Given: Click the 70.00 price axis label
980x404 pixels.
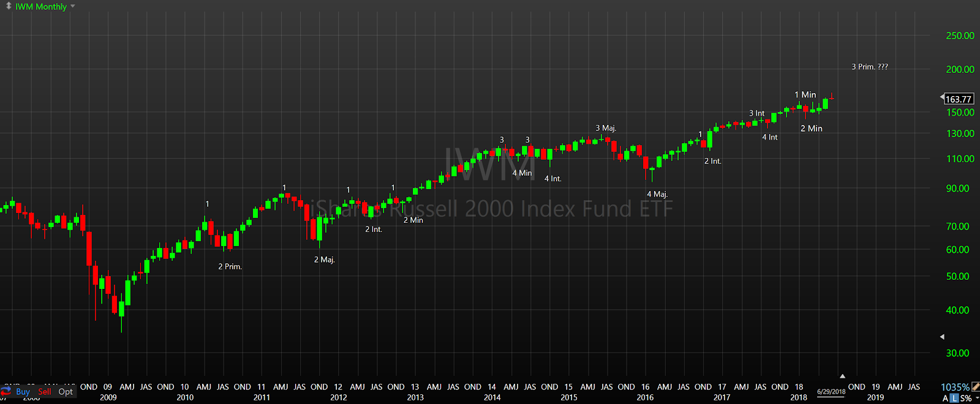Looking at the screenshot, I should tap(958, 226).
